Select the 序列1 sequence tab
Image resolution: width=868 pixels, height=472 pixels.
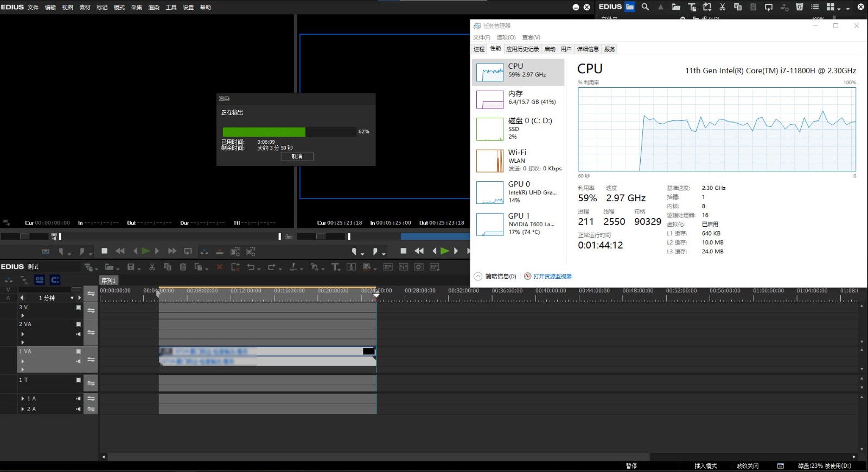(x=108, y=280)
